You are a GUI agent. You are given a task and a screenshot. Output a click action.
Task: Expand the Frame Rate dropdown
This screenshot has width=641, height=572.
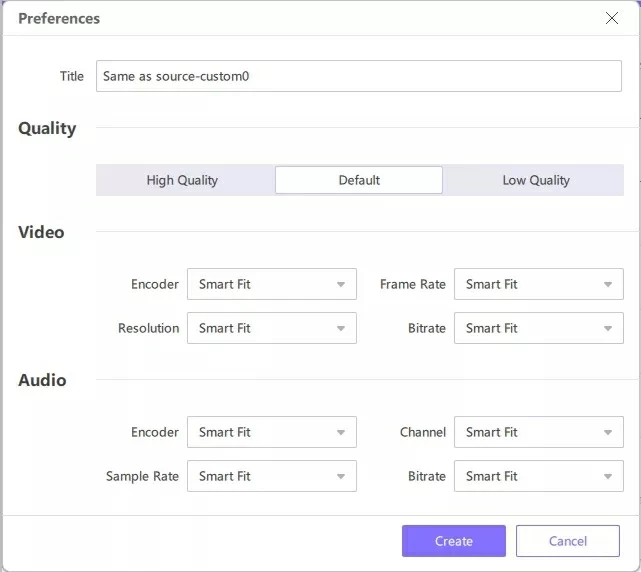click(538, 284)
